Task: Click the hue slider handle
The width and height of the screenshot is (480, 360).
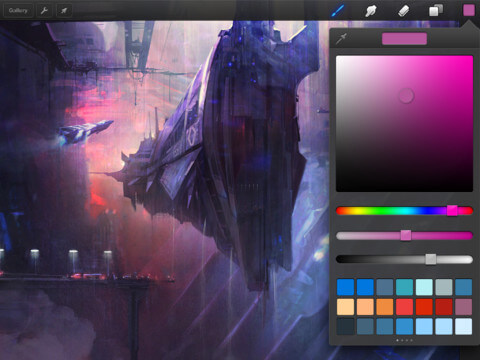Action: 452,210
